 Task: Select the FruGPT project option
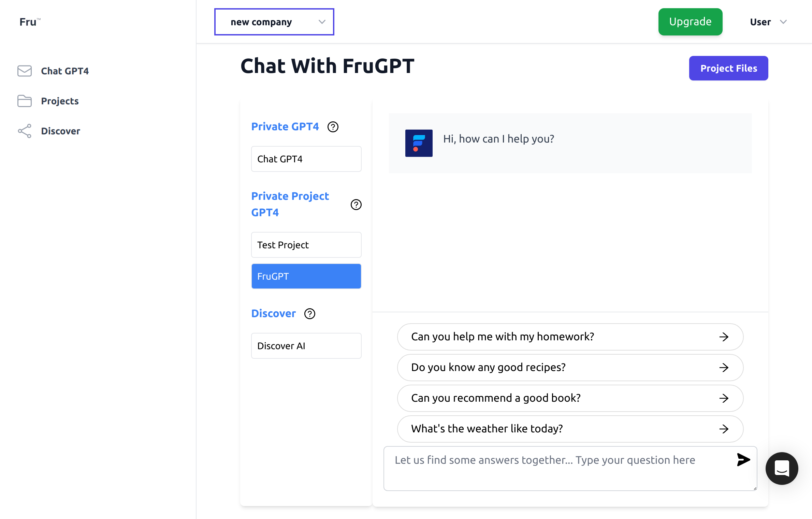305,276
